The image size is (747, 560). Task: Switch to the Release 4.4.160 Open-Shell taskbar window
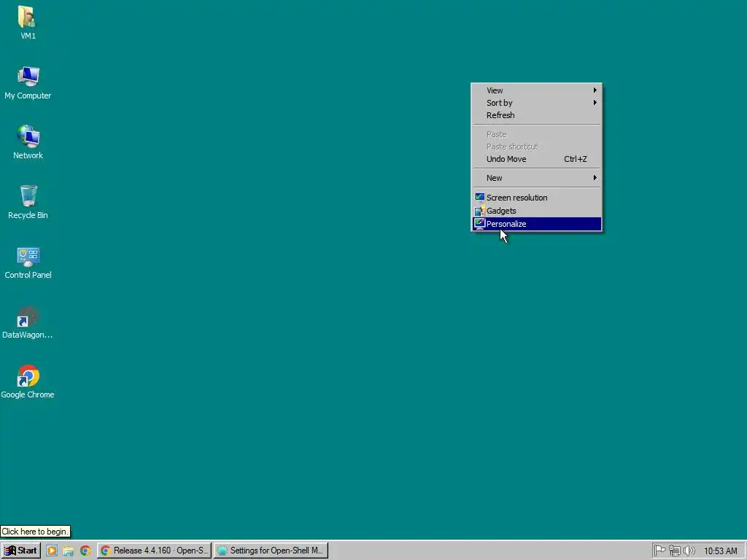click(155, 551)
